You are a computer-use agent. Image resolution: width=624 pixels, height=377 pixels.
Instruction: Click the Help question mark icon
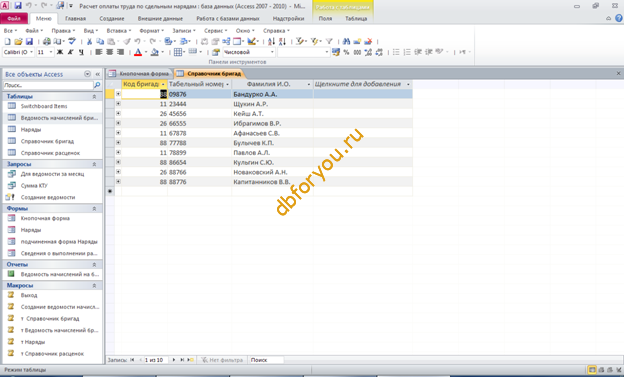point(619,18)
